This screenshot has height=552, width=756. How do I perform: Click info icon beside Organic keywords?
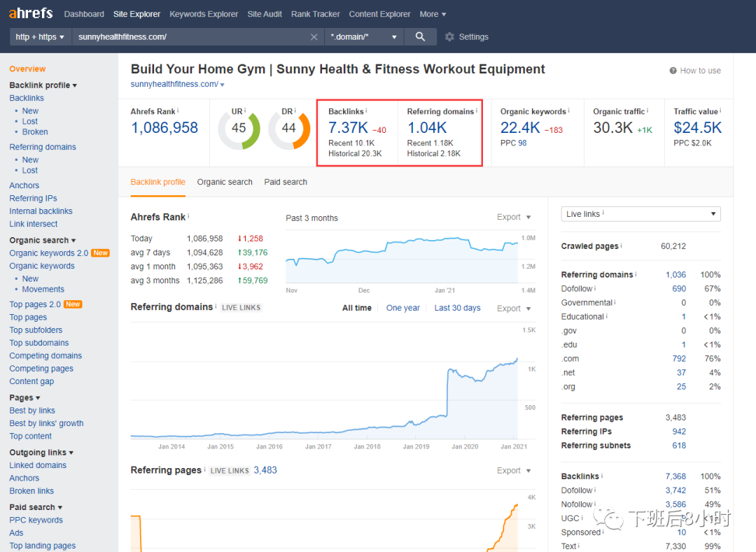pyautogui.click(x=568, y=111)
